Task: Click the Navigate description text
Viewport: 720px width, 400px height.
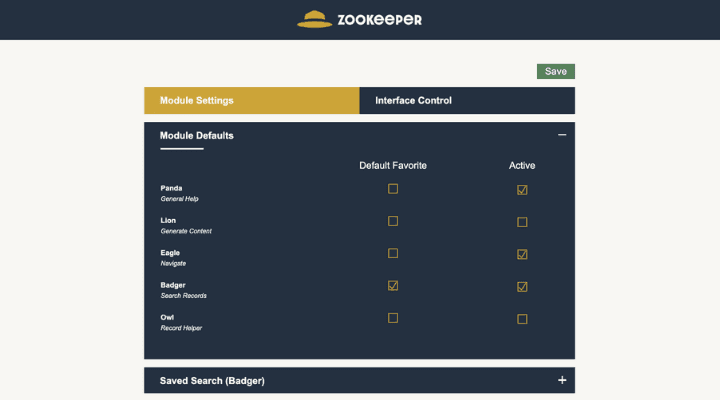Action: (173, 263)
